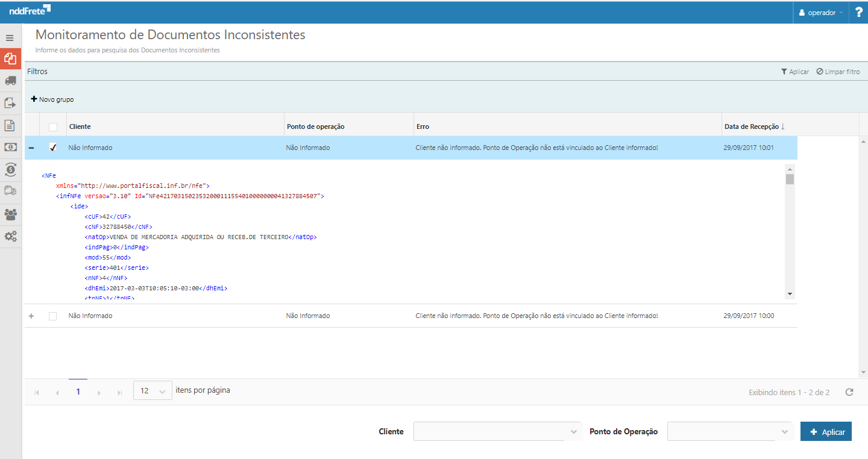Click the nddFrete logo
The width and height of the screenshot is (868, 459).
[x=30, y=10]
